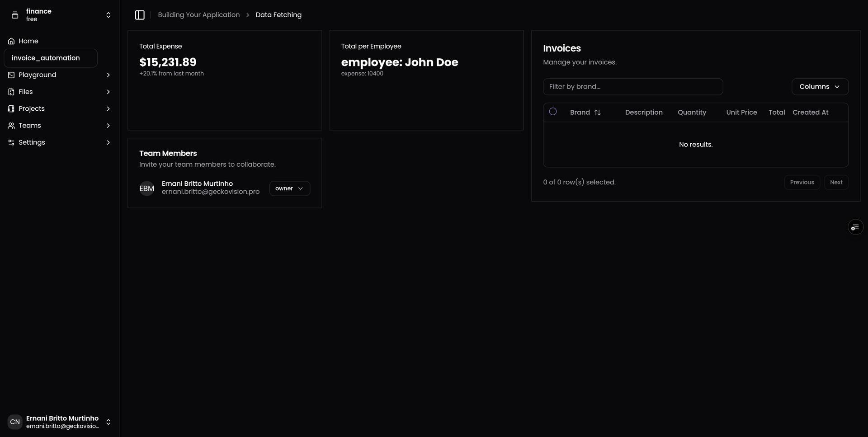The image size is (868, 437).
Task: Expand the Projects chevron
Action: point(108,108)
